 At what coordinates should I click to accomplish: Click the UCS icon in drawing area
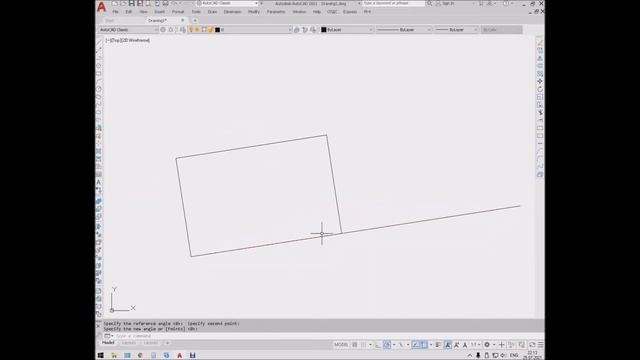pos(122,300)
